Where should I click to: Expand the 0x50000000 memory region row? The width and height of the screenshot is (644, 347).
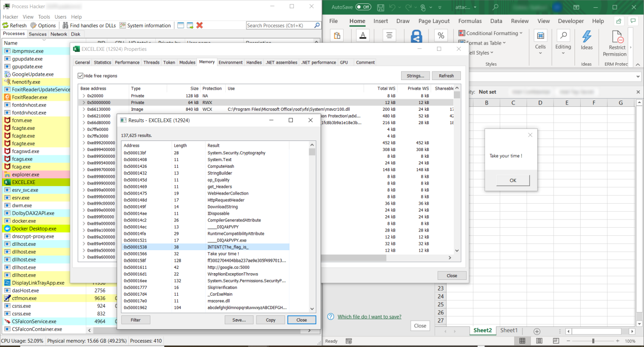83,103
